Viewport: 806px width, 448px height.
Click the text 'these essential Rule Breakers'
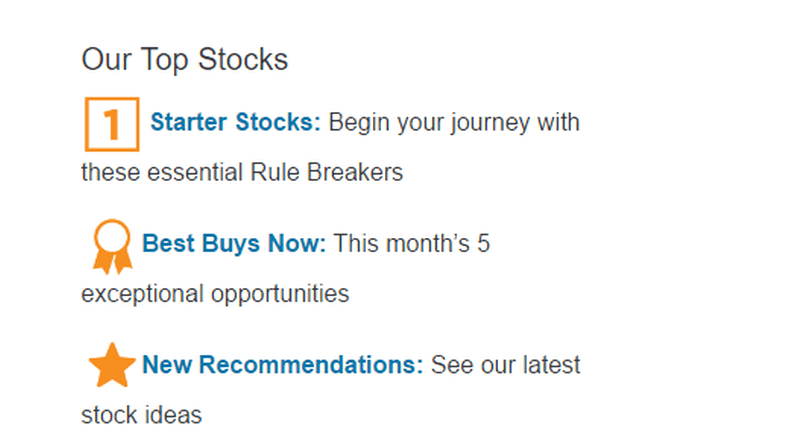[242, 172]
